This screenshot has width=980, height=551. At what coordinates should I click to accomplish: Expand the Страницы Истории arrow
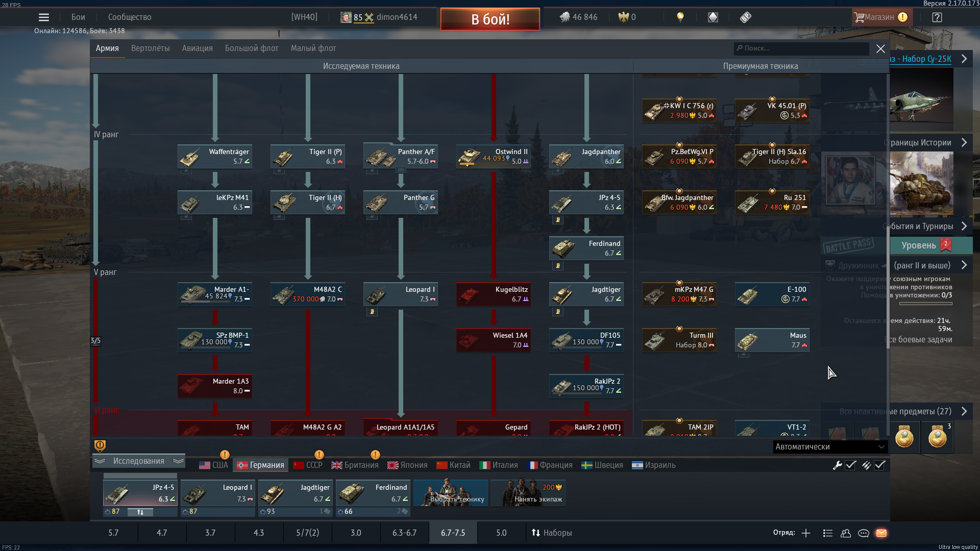[964, 142]
